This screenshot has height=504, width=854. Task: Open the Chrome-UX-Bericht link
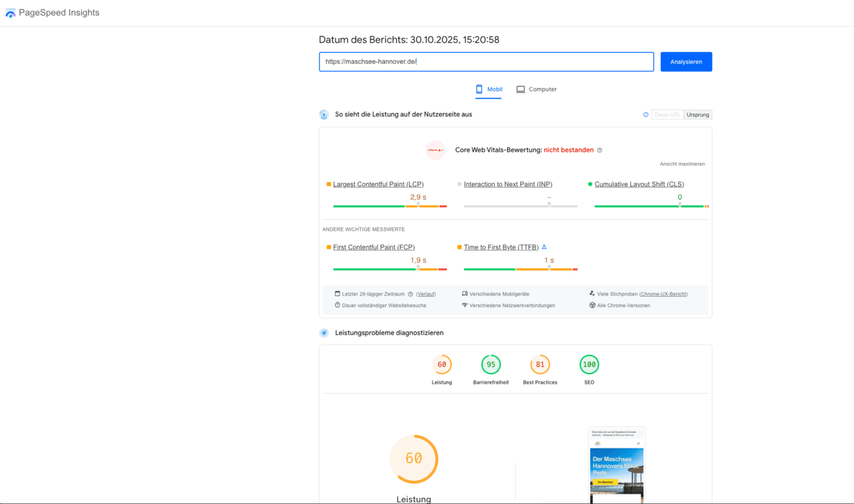664,293
